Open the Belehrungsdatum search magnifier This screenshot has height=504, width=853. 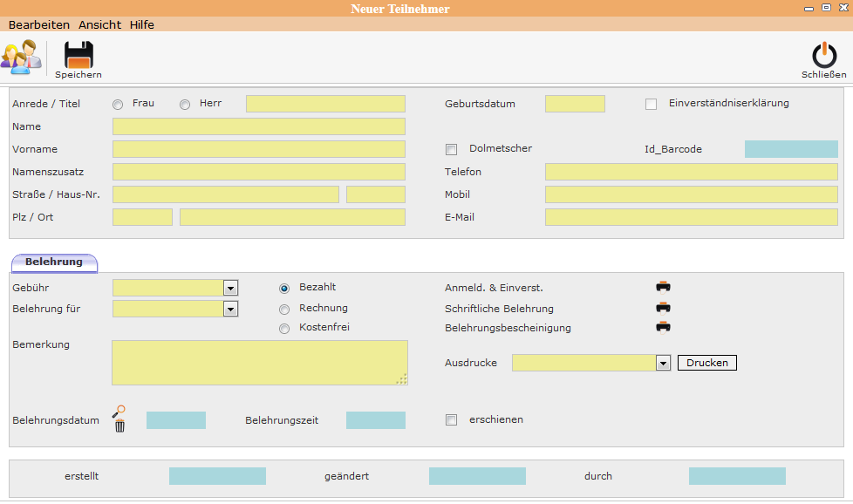[x=119, y=411]
